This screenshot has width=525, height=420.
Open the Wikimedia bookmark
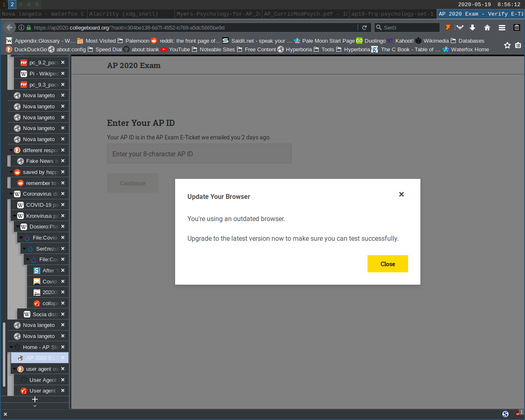pyautogui.click(x=432, y=41)
